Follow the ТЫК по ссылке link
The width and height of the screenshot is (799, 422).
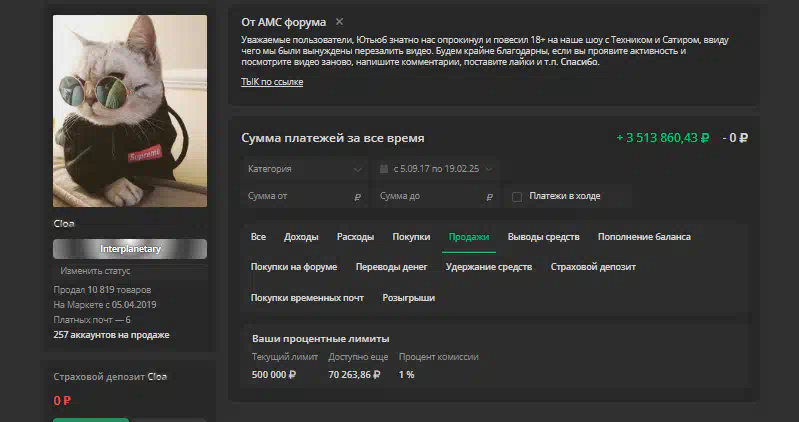click(272, 82)
